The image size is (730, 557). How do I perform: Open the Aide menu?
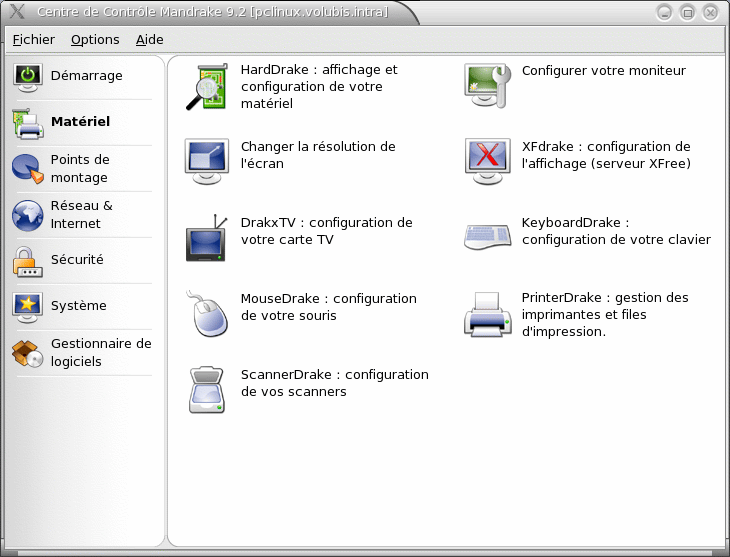point(149,40)
